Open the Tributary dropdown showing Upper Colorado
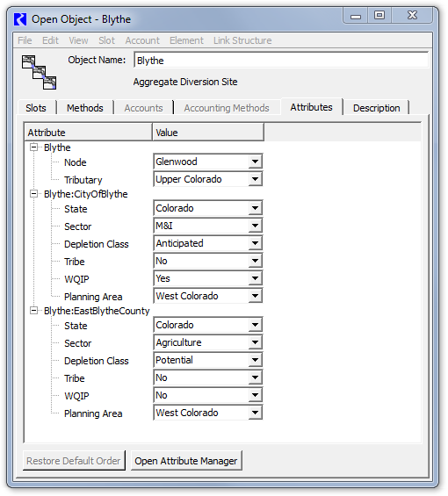Screen dimensions: 448x496 [207, 179]
